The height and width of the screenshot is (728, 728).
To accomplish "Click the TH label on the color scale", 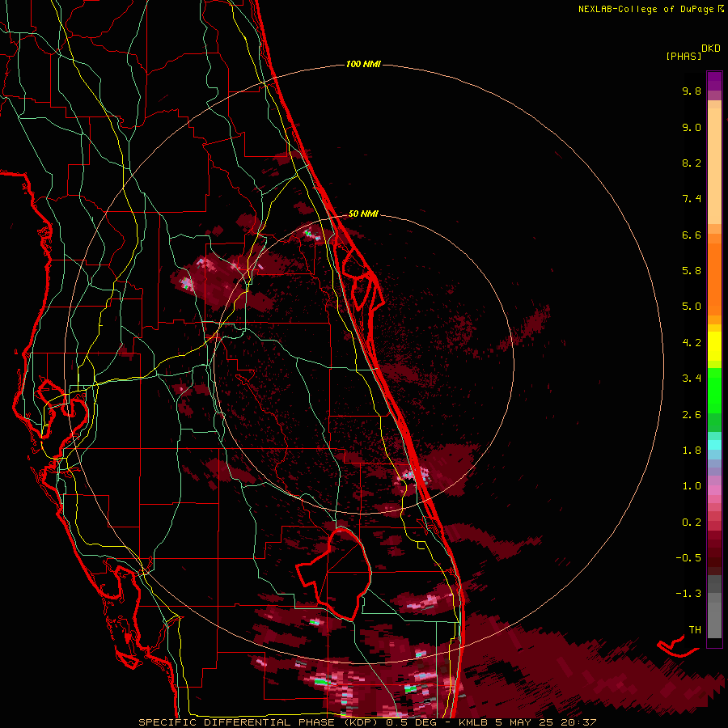I will pos(695,629).
